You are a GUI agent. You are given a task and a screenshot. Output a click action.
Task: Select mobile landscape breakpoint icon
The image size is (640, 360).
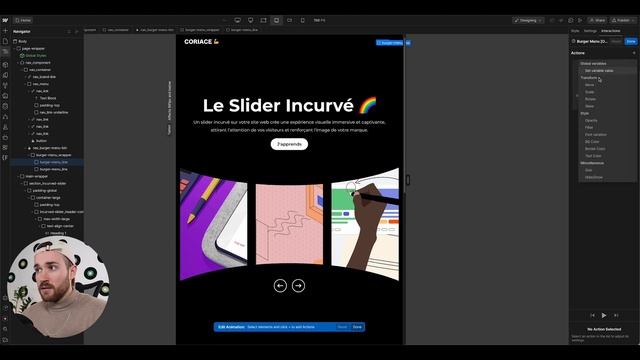click(289, 20)
